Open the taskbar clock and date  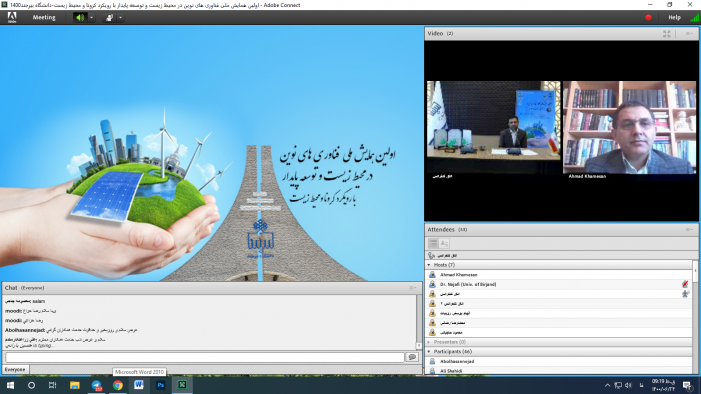pos(663,385)
